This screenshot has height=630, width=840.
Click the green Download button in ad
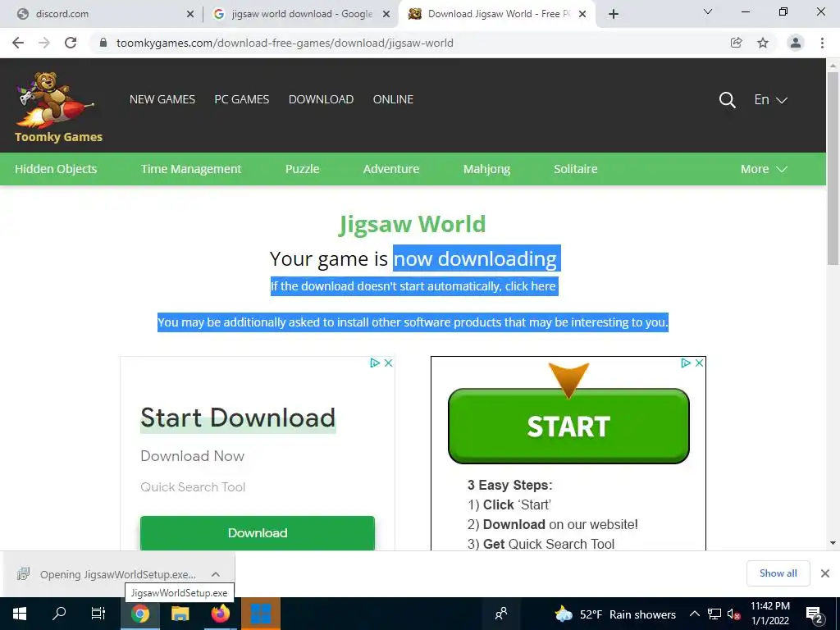click(257, 533)
